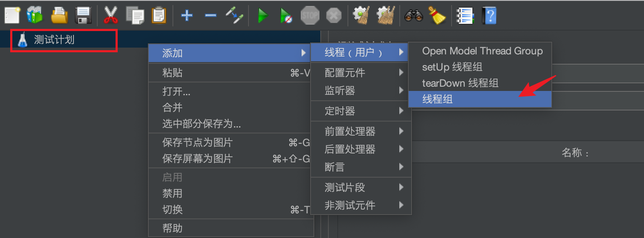Click the Collapse All minus icon

210,16
